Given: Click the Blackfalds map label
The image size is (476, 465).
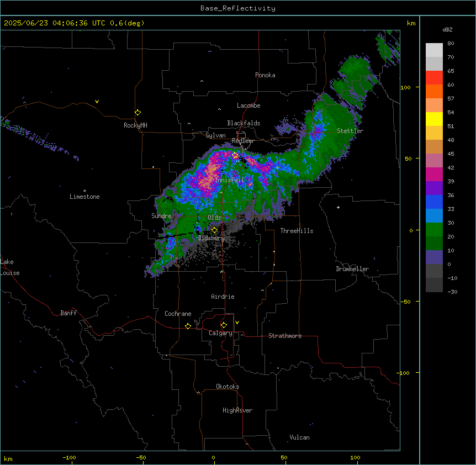Looking at the screenshot, I should point(244,123).
